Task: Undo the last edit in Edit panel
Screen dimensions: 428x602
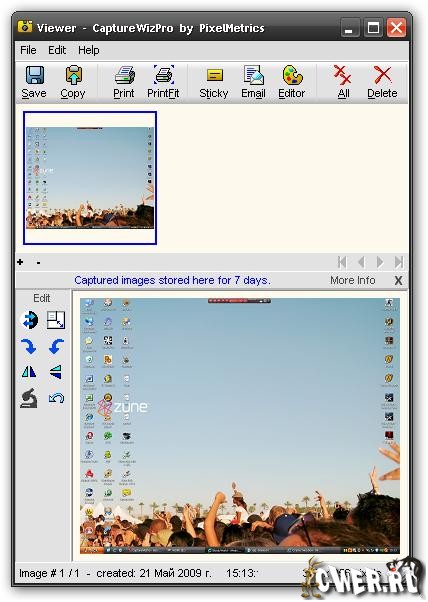Action: pos(56,398)
